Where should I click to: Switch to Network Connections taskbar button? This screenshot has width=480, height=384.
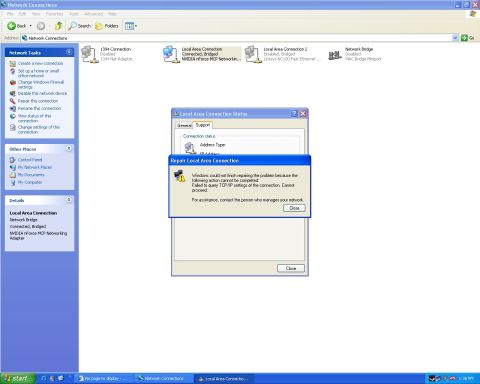click(x=163, y=378)
